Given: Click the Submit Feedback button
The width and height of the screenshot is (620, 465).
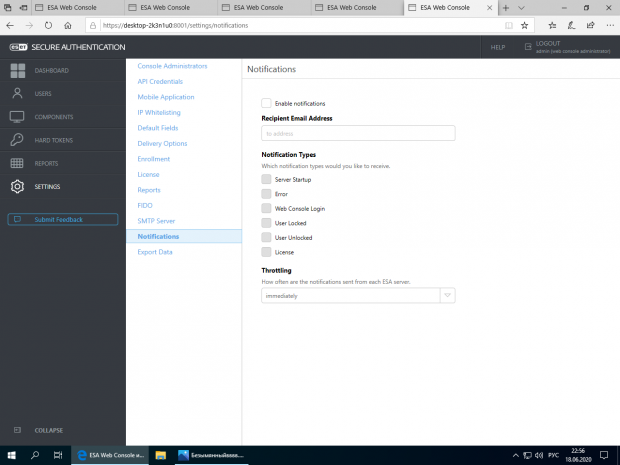Looking at the screenshot, I should tap(63, 219).
